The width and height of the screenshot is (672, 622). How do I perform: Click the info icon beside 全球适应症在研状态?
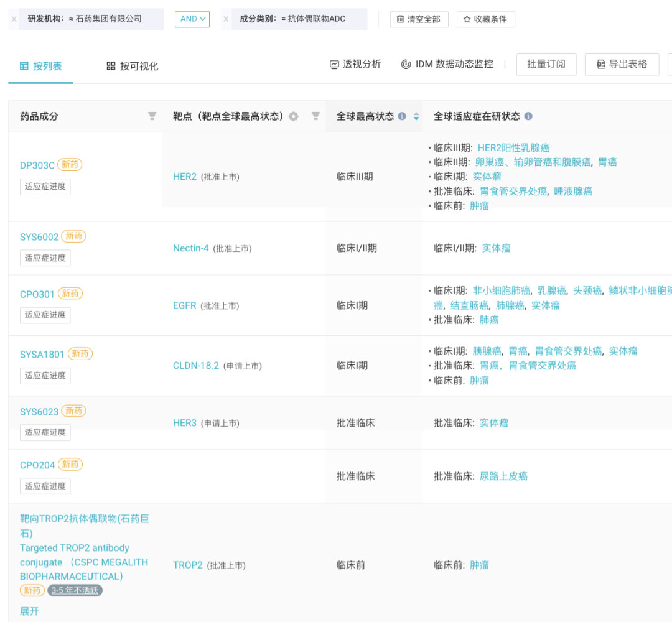point(528,116)
